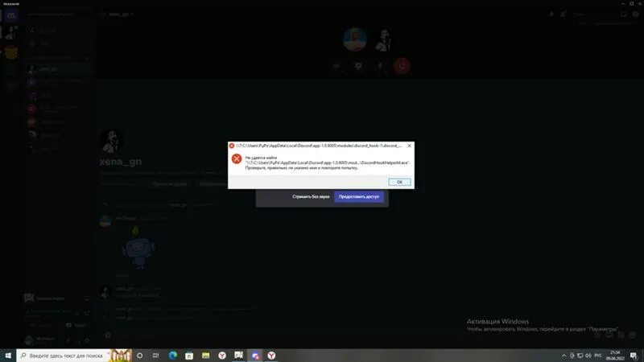Click 'Стримить без звука' button
Image resolution: width=644 pixels, height=362 pixels.
[x=311, y=196]
